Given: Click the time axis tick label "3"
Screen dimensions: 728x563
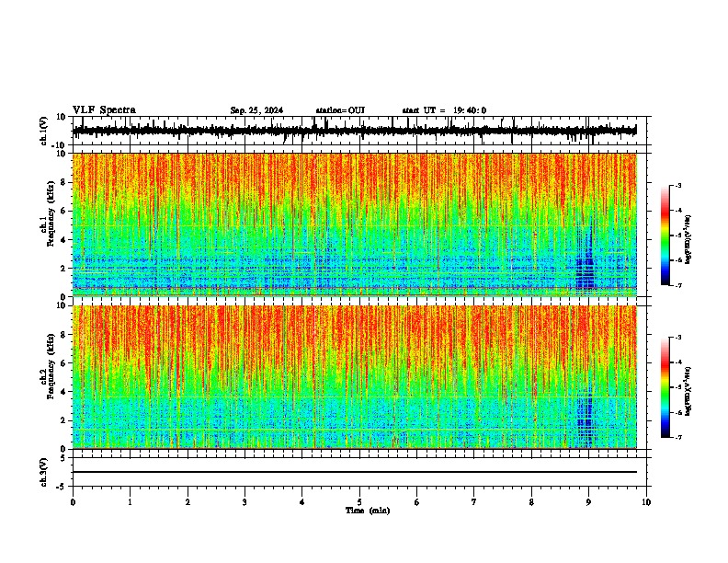Looking at the screenshot, I should [245, 502].
